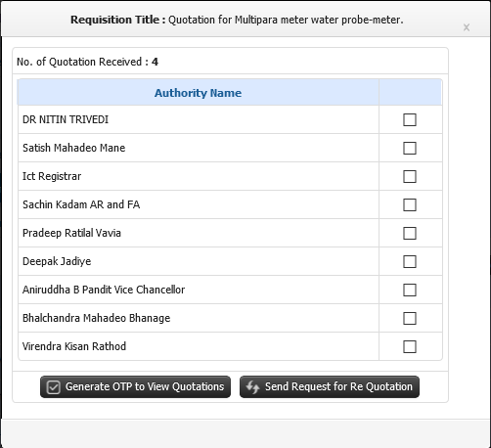Viewport: 491px width, 448px height.
Task: Click Send Request for Re Quotation button
Action: pyautogui.click(x=330, y=386)
